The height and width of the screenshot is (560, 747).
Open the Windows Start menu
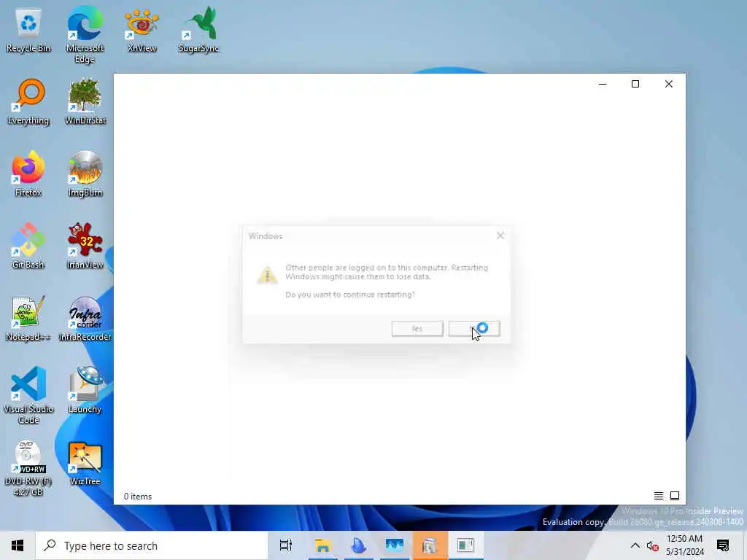[18, 545]
